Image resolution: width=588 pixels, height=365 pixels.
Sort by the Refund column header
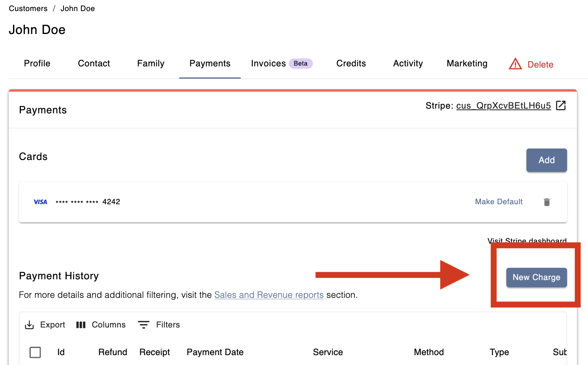pyautogui.click(x=113, y=352)
